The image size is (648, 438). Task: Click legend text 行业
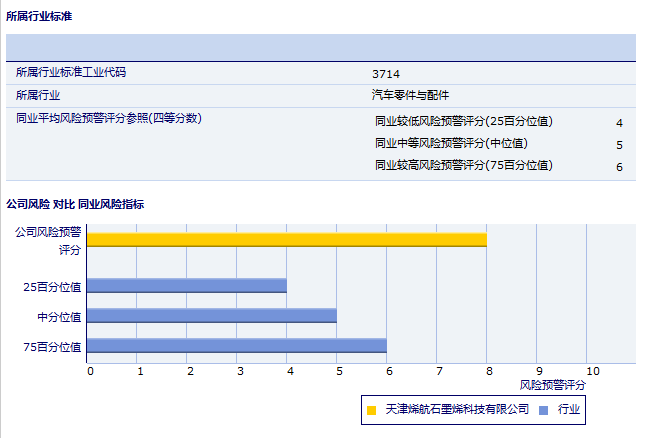[569, 409]
